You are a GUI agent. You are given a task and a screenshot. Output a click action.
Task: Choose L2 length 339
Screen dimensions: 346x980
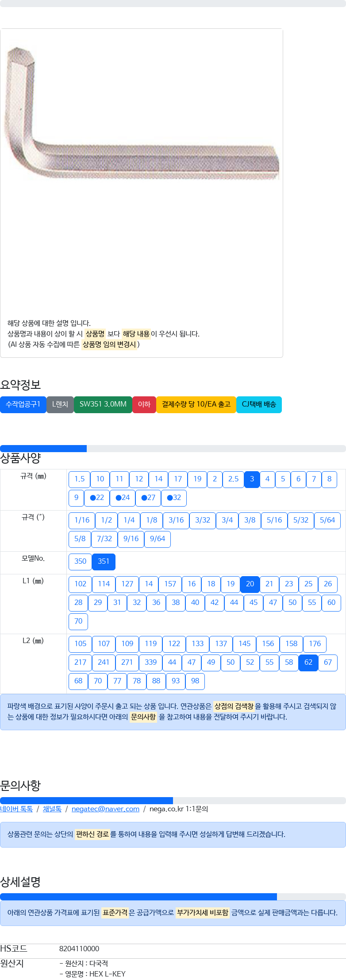pos(150,662)
